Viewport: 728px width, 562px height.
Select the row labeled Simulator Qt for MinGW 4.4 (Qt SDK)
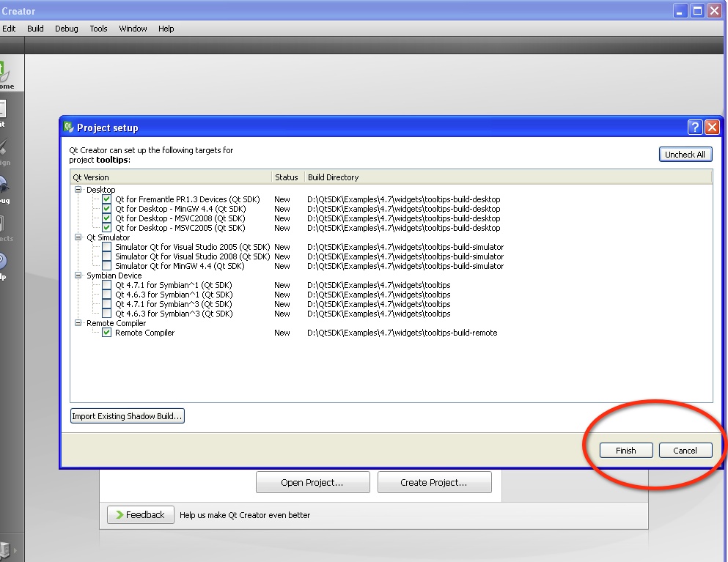(x=180, y=266)
